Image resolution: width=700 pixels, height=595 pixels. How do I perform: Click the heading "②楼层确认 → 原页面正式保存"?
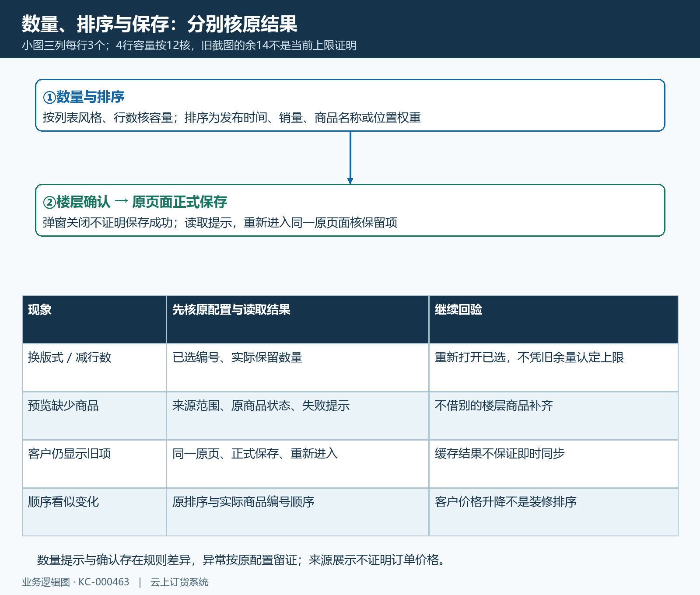(x=135, y=202)
